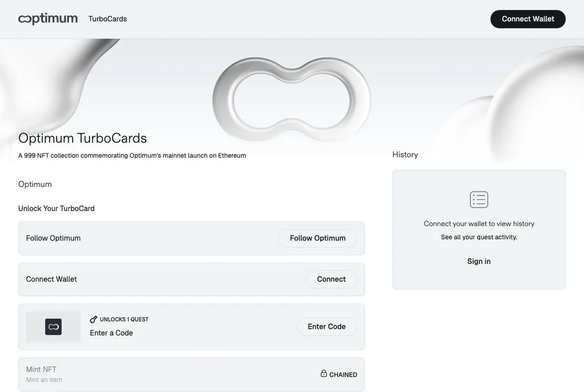584x392 pixels.
Task: Click the 'UNLOCKS 1 QUEST' label
Action: pyautogui.click(x=124, y=320)
